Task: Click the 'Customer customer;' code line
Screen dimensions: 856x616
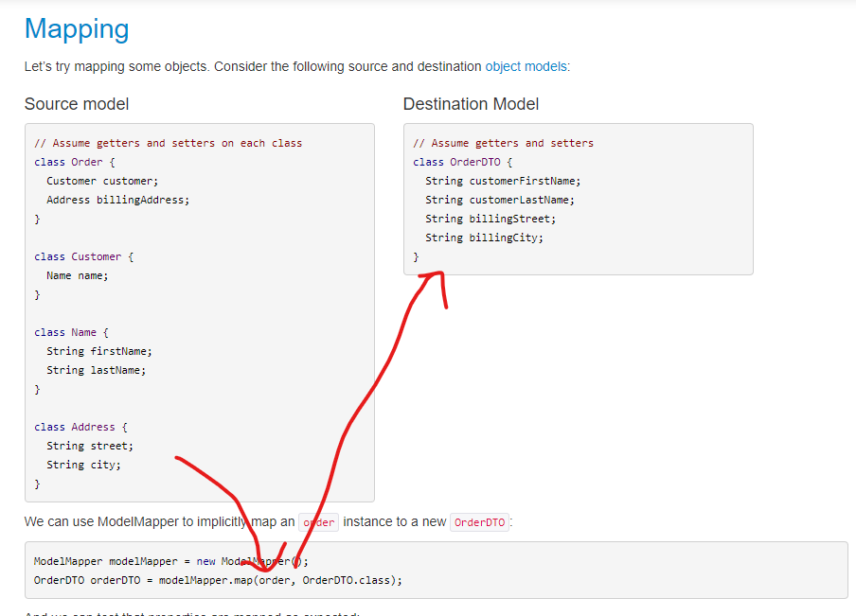Action: [x=102, y=181]
